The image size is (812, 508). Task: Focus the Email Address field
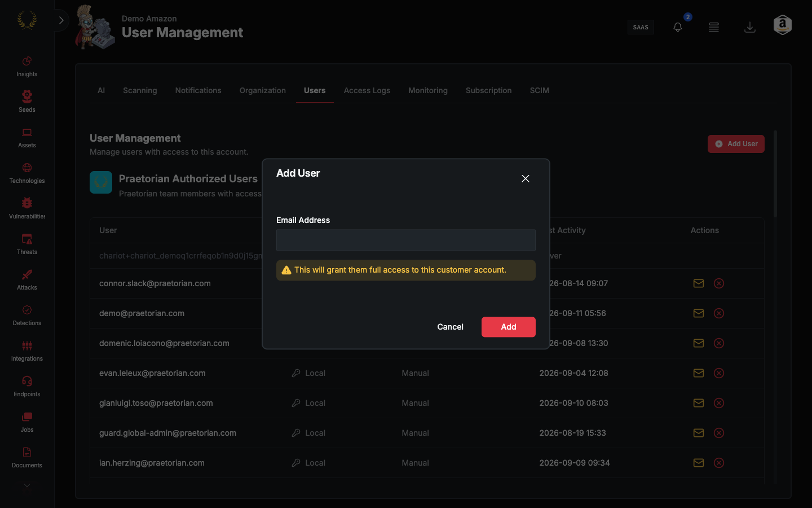406,240
